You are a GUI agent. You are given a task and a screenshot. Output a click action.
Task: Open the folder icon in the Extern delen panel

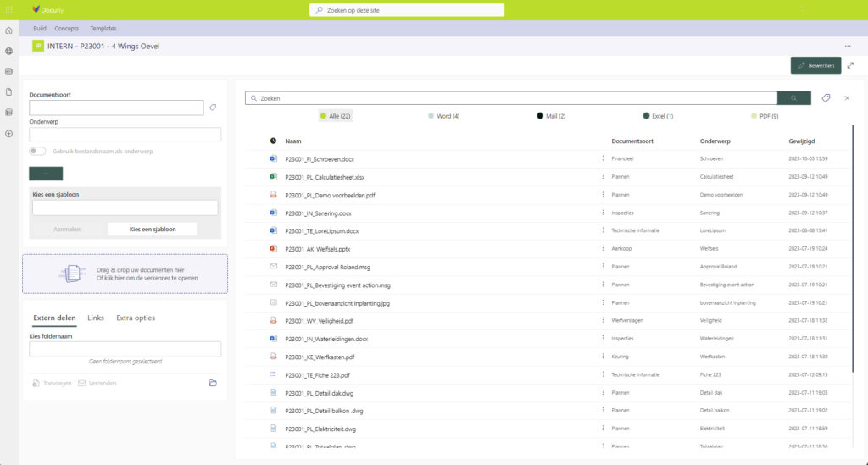coord(213,383)
